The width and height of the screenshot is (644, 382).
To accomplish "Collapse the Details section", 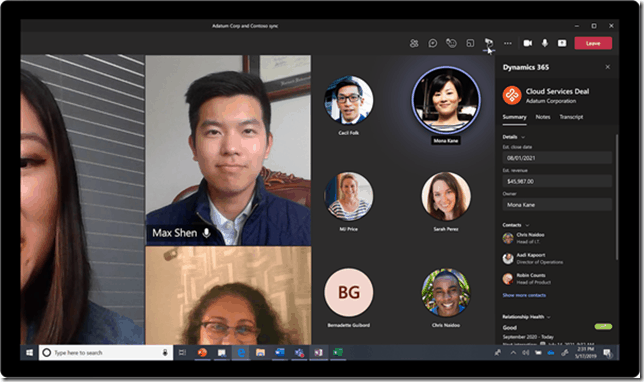I will click(x=523, y=137).
